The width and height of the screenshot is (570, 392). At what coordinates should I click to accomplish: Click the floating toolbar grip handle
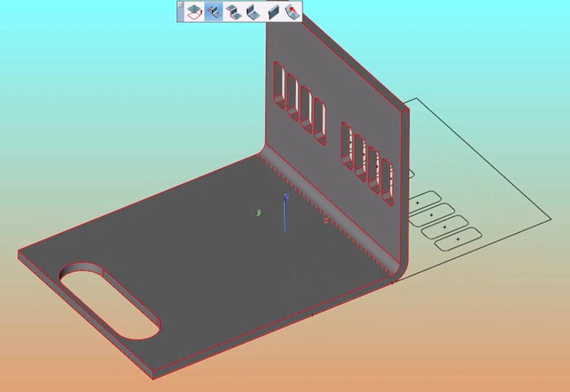[x=181, y=11]
